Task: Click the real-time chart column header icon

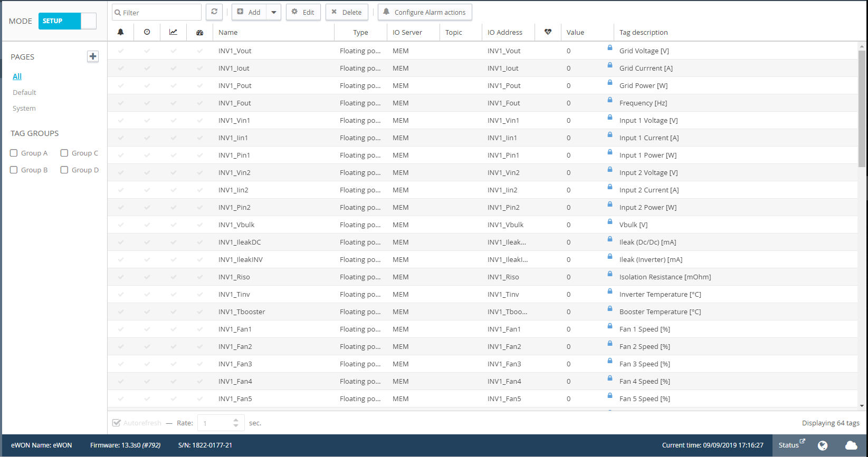Action: click(173, 32)
